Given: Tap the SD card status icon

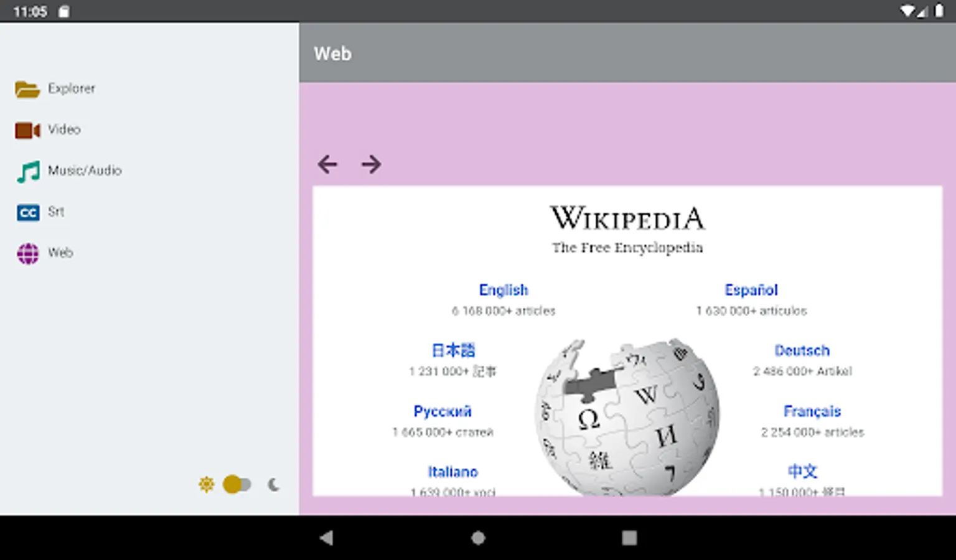Looking at the screenshot, I should pyautogui.click(x=63, y=11).
